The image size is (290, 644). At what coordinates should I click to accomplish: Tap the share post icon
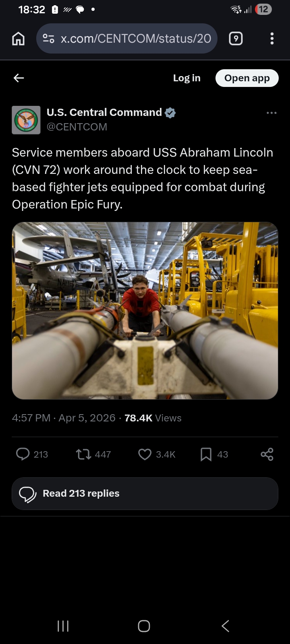267,454
